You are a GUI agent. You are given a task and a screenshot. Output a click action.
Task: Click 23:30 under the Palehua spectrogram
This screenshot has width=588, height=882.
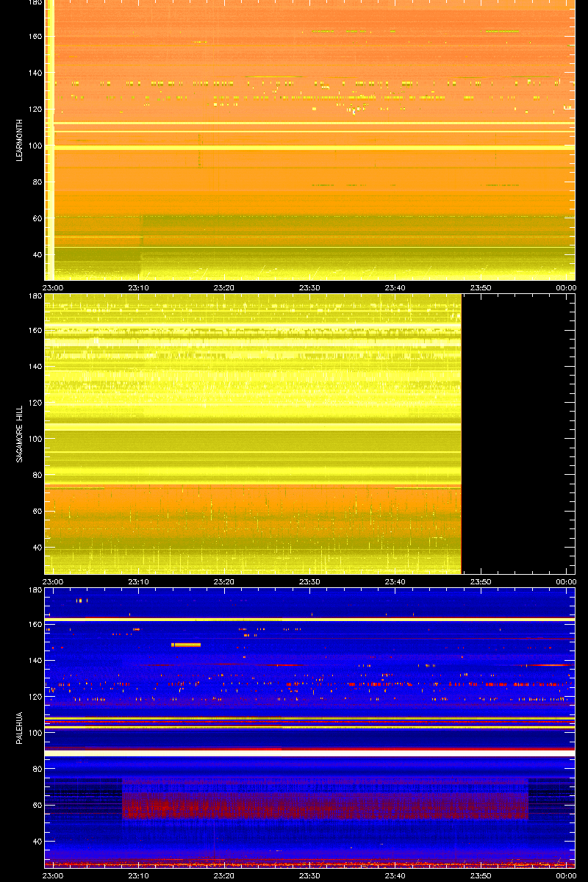309,875
